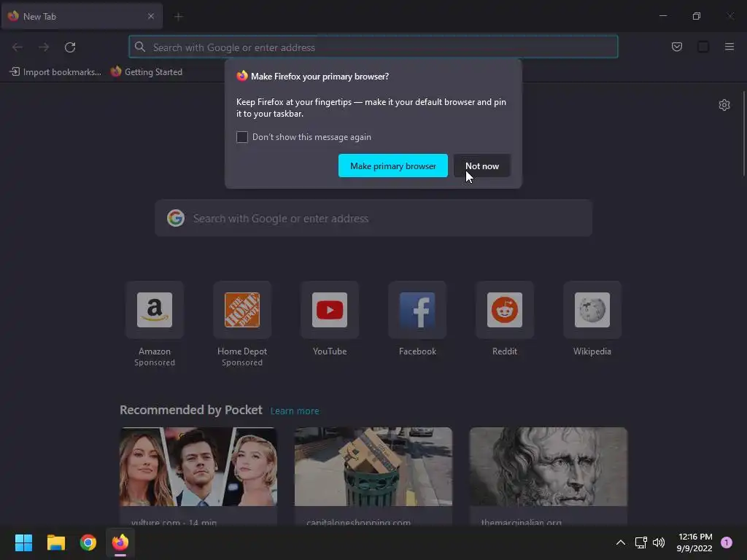Select the New Tab browser tab

pyautogui.click(x=82, y=16)
